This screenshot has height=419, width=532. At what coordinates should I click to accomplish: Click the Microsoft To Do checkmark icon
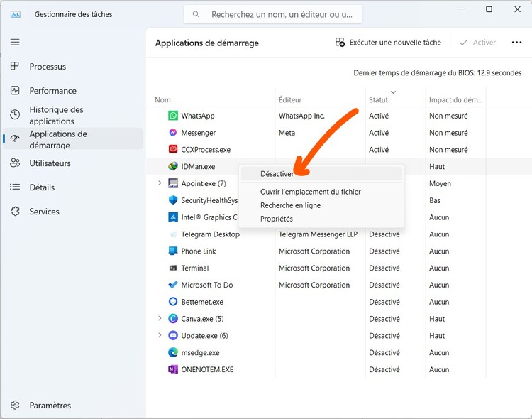click(173, 285)
